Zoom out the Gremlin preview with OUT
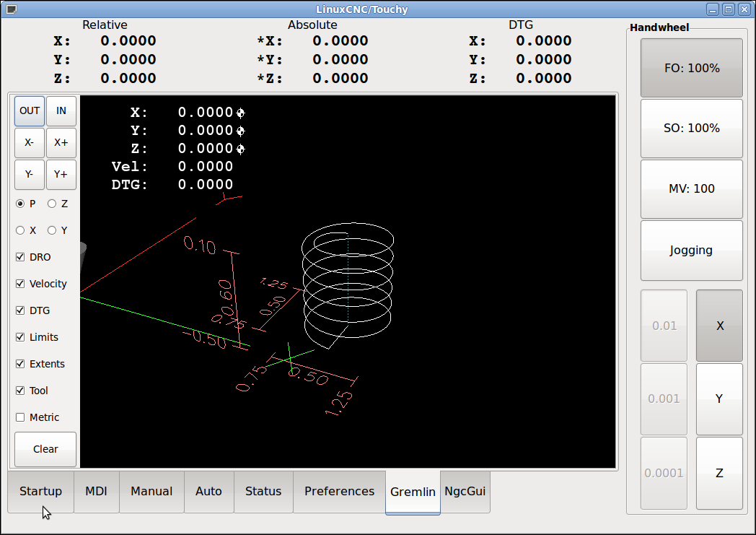The height and width of the screenshot is (535, 756). pyautogui.click(x=30, y=111)
